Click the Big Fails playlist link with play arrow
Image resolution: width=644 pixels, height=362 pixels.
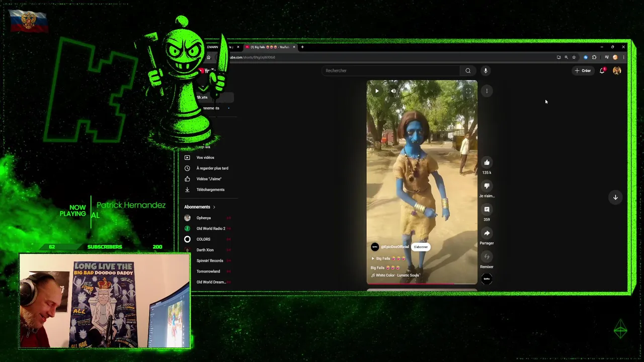point(388,258)
